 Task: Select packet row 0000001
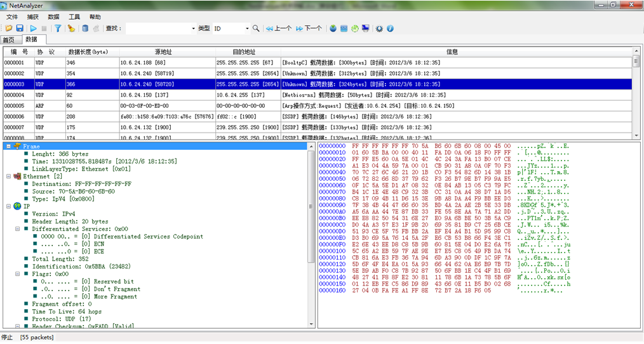coord(318,62)
